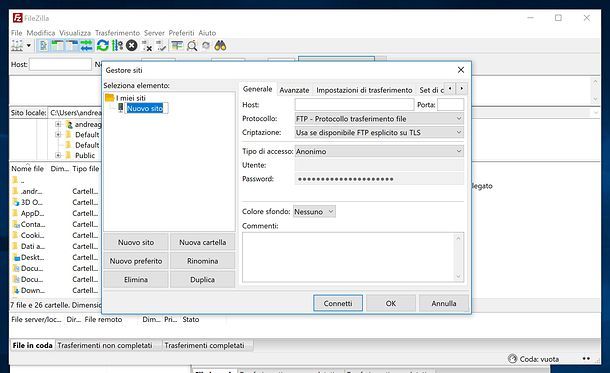This screenshot has height=373, width=610.
Task: Open the Server menu
Action: click(154, 33)
